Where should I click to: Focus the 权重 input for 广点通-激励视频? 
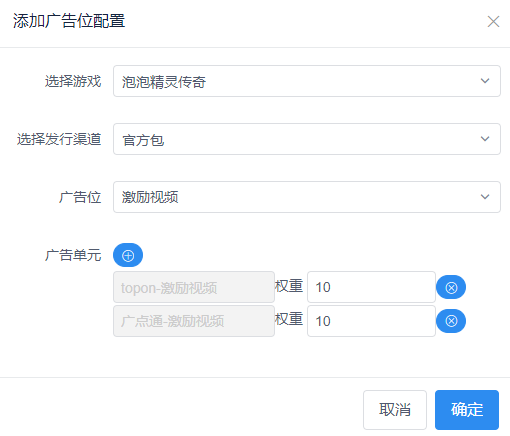371,321
